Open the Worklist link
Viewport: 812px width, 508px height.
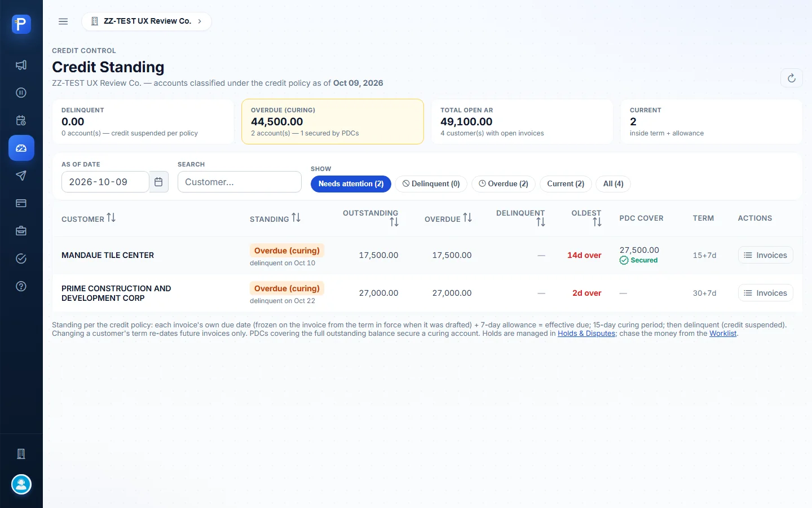point(723,334)
